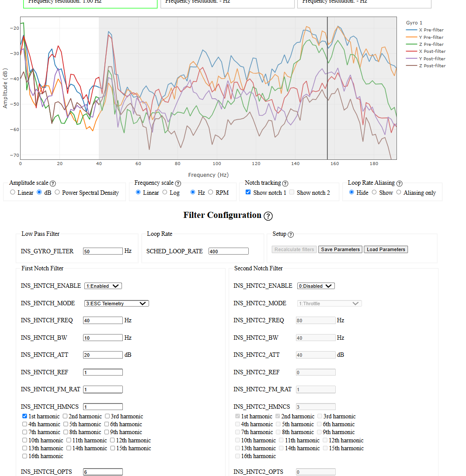The width and height of the screenshot is (466, 476).
Task: Click Save Parameters button
Action: [340, 249]
